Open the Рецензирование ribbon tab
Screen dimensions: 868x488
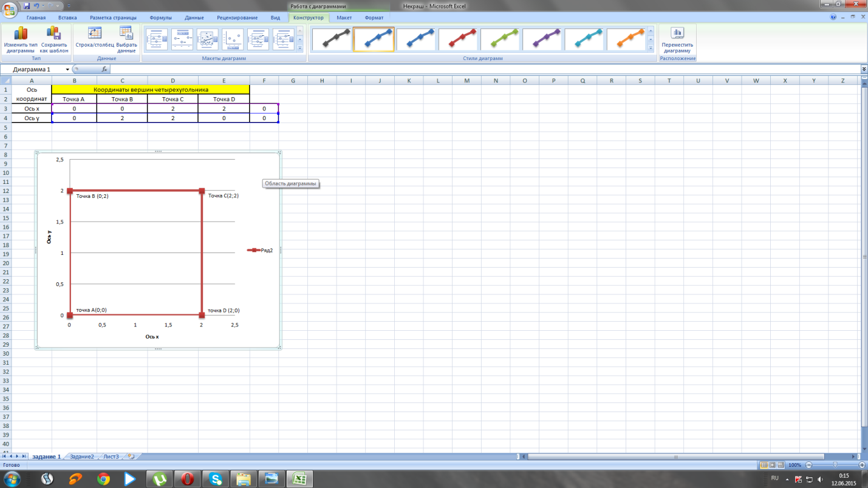tap(237, 18)
